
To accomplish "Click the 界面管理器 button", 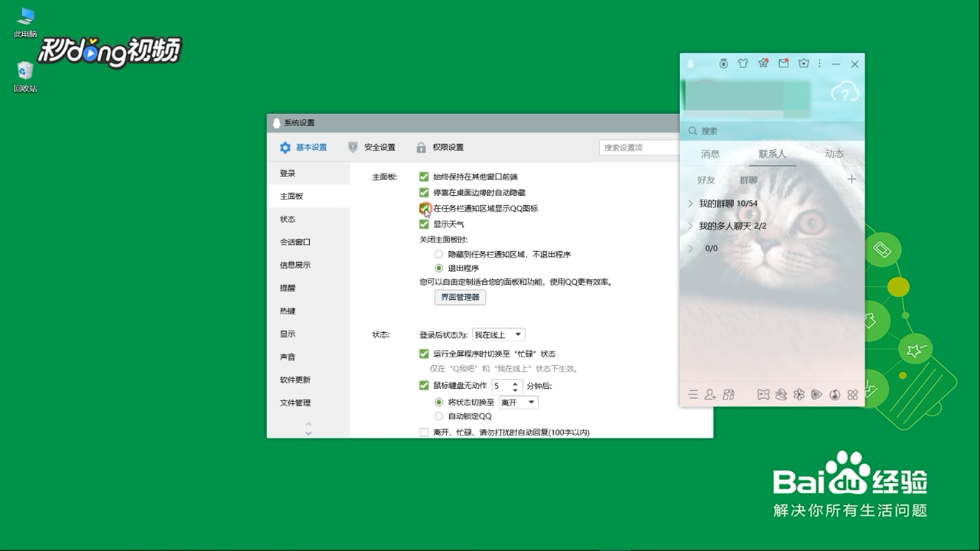I will point(459,297).
